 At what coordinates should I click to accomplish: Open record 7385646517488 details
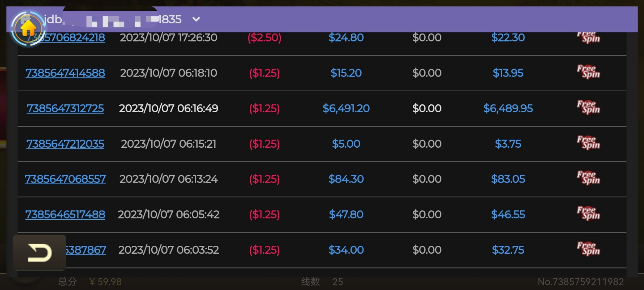[65, 215]
